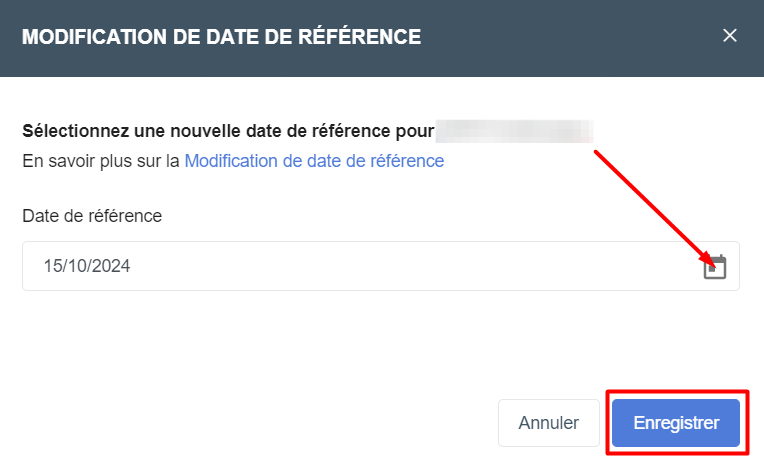Screen dimensions: 764x468
Task: Click the Sélectionnez une nouvelle date heading
Action: tap(228, 131)
